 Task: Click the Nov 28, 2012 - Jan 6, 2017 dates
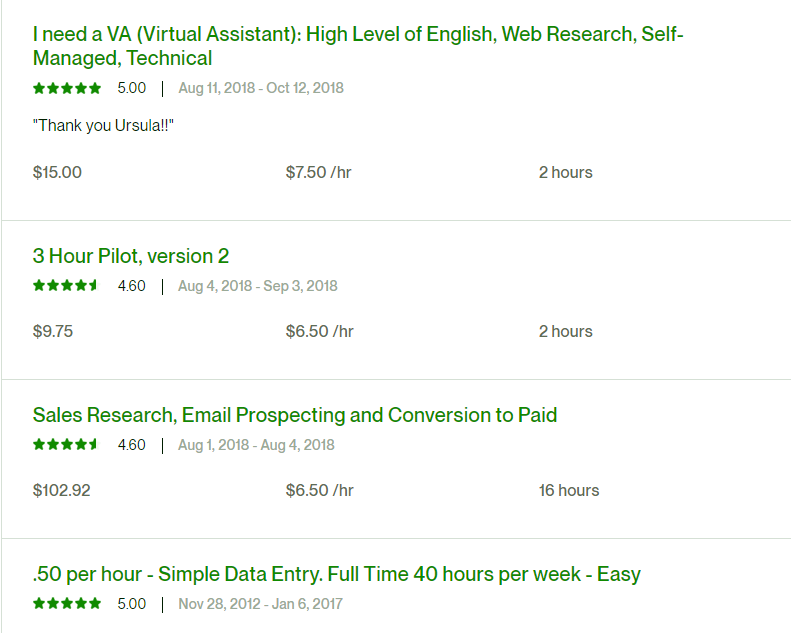point(260,604)
